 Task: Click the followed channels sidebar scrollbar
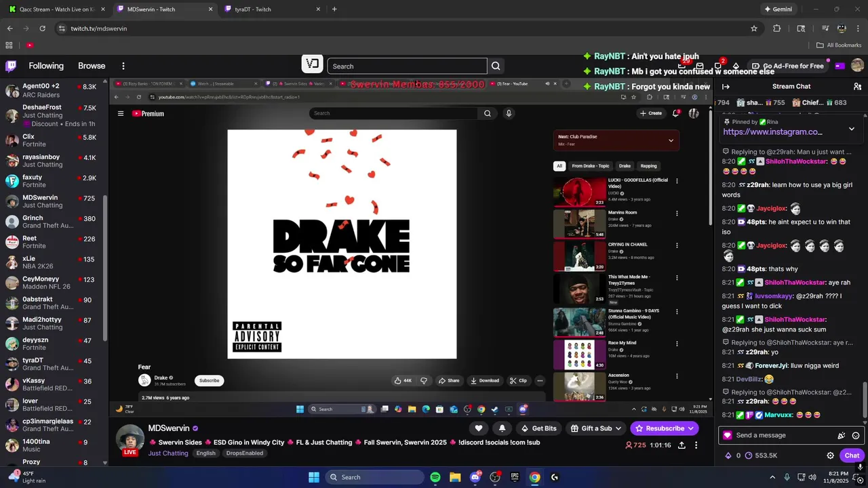[105, 268]
